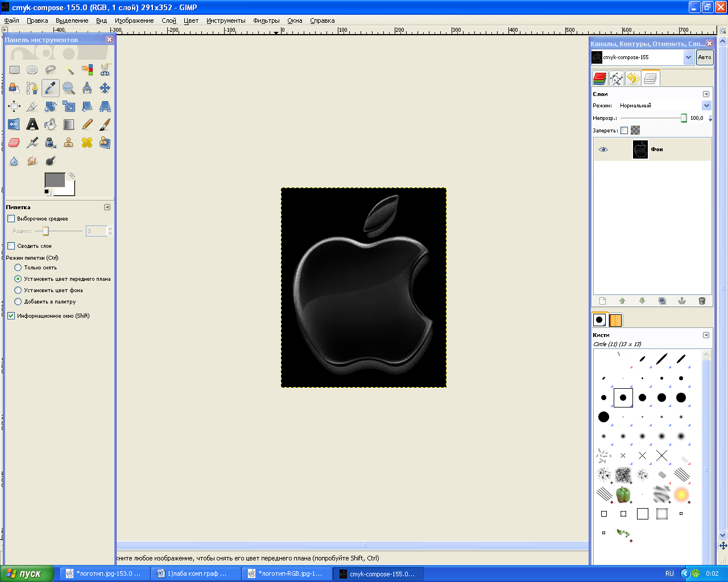Select the Bucket Fill tool

[x=51, y=124]
